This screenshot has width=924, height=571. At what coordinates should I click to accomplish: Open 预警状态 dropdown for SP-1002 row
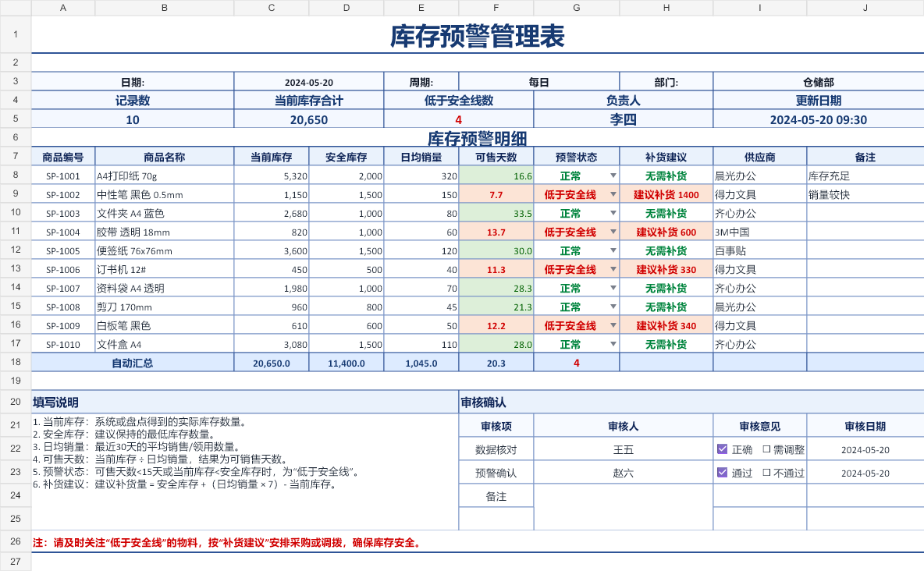[x=613, y=194]
